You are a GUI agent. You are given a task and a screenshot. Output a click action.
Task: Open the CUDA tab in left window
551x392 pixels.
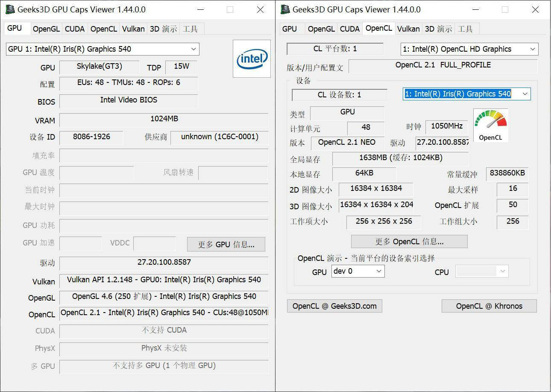[75, 29]
